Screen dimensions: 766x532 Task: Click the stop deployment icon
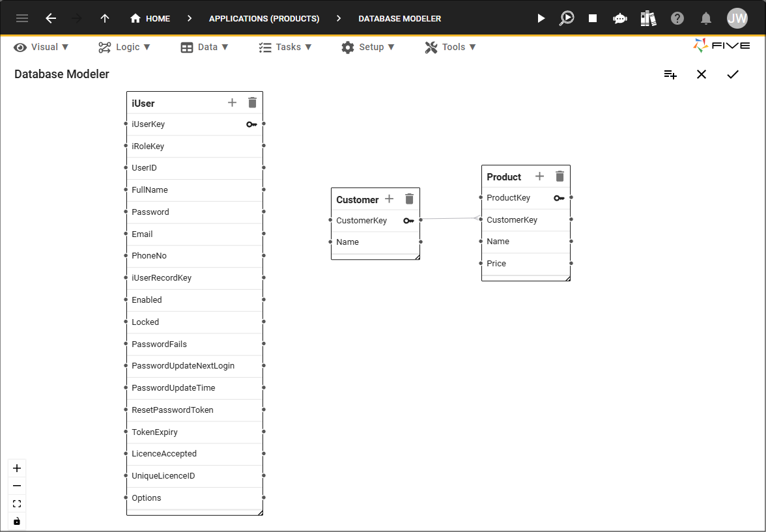[x=593, y=19]
